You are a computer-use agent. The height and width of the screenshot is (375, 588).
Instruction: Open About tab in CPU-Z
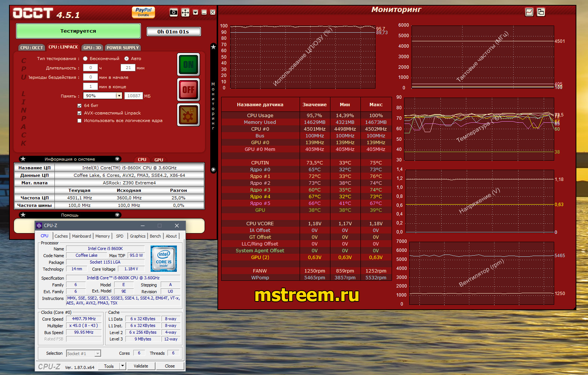pos(171,236)
